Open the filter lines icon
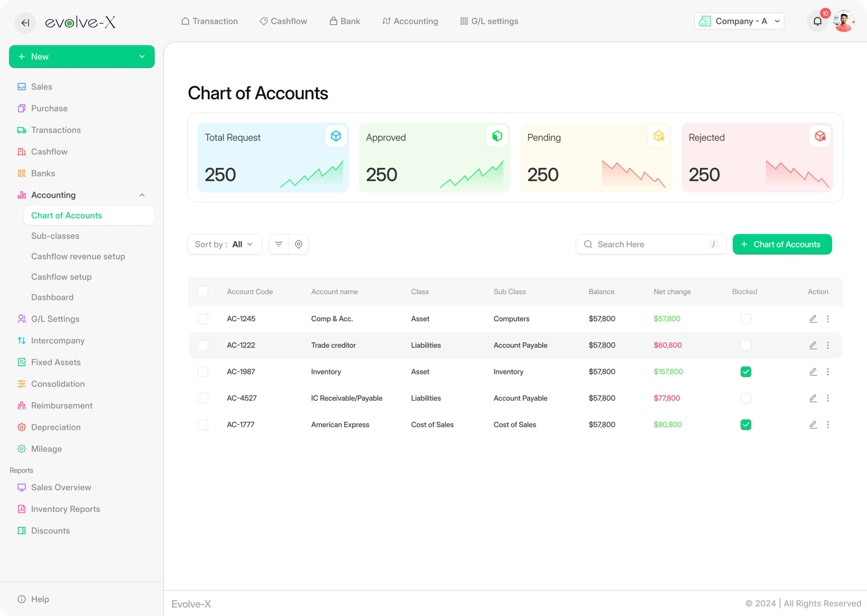Viewport: 867px width, 616px height. pos(279,244)
